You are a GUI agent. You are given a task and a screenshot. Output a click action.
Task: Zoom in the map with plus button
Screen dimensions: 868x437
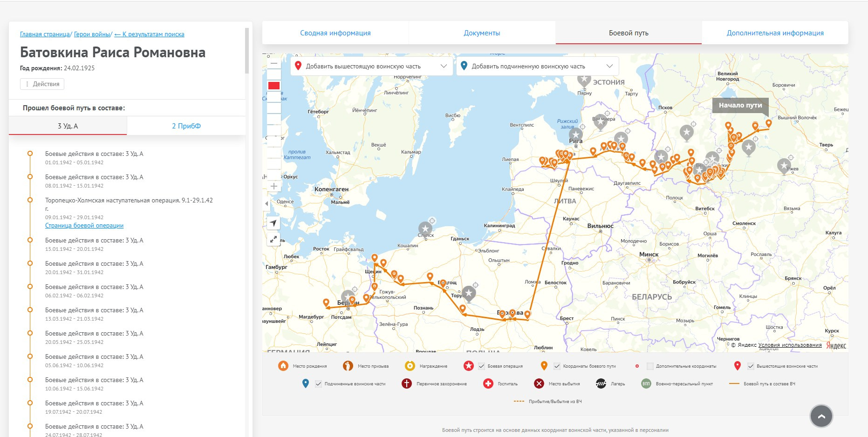274,187
